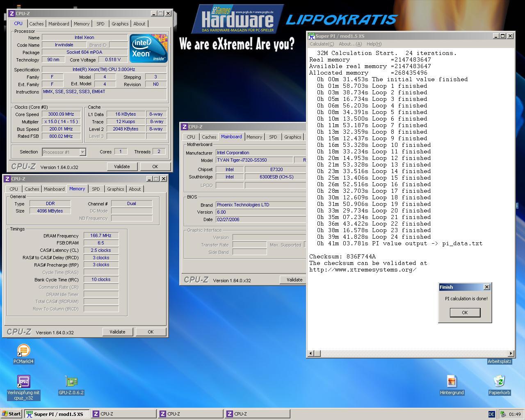Open Graphics tab in top CPU-Z window

pos(120,24)
